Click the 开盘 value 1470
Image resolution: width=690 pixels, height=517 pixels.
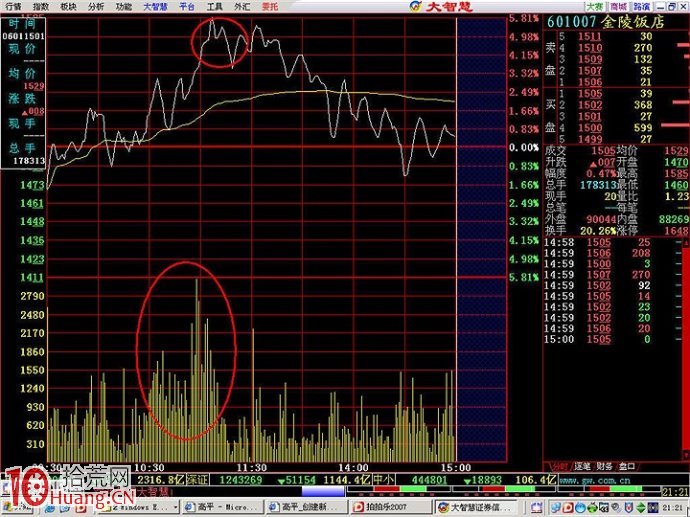(676, 162)
